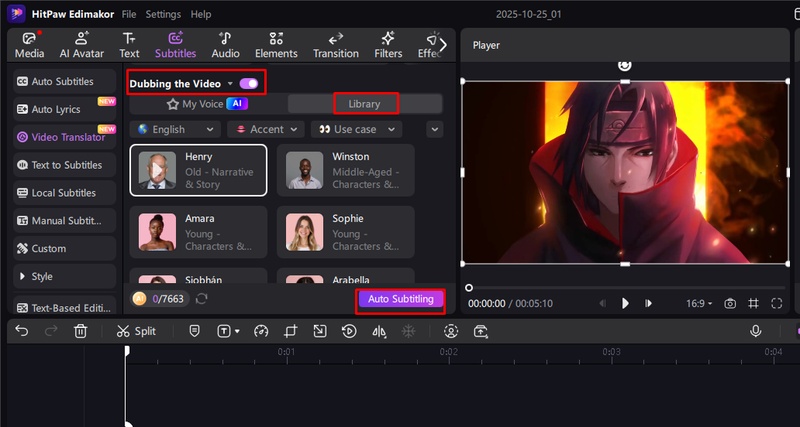The height and width of the screenshot is (427, 800).
Task: Open the AI portrait cutout tool
Action: 451,331
